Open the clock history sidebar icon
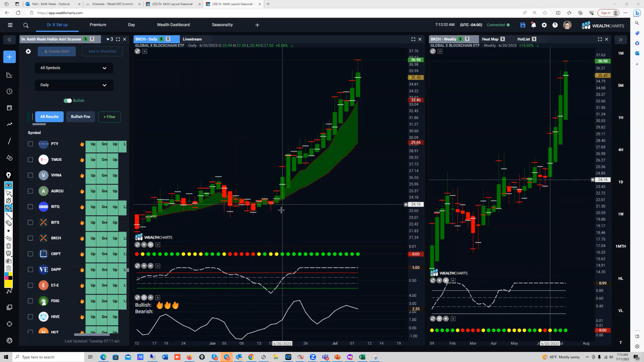The image size is (644, 362). coord(9,92)
